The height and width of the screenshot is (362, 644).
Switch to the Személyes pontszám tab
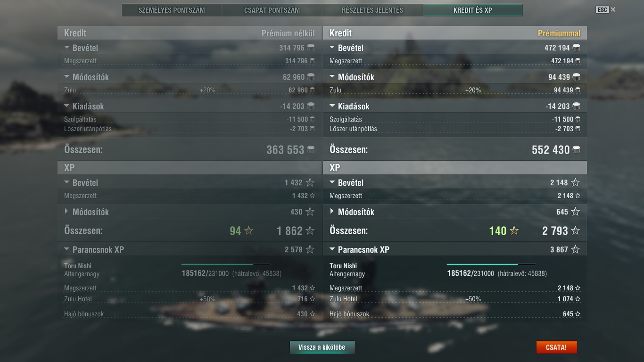pyautogui.click(x=172, y=10)
